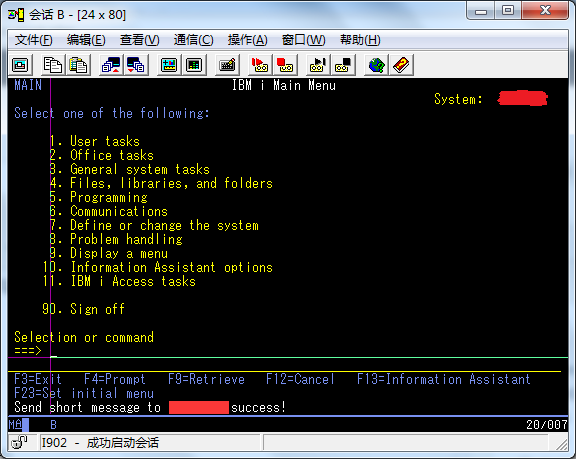
Task: Click the connection status icon in status bar
Action: (x=19, y=442)
